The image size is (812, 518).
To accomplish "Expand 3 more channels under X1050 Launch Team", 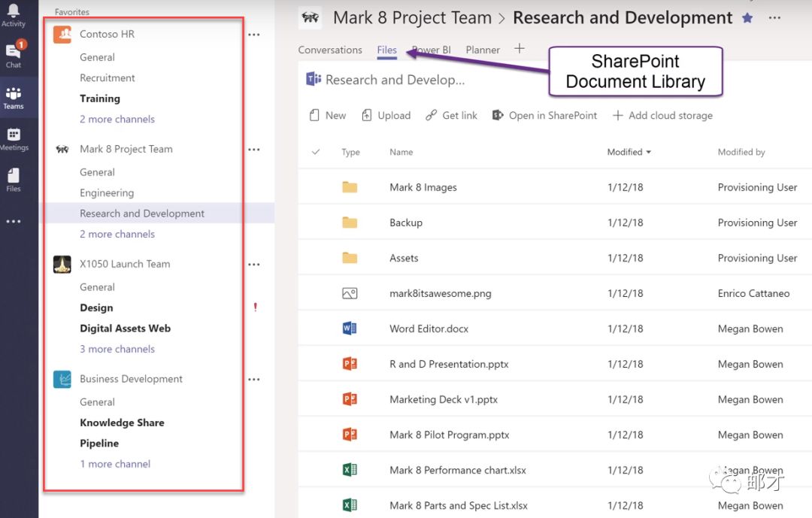I will 117,349.
